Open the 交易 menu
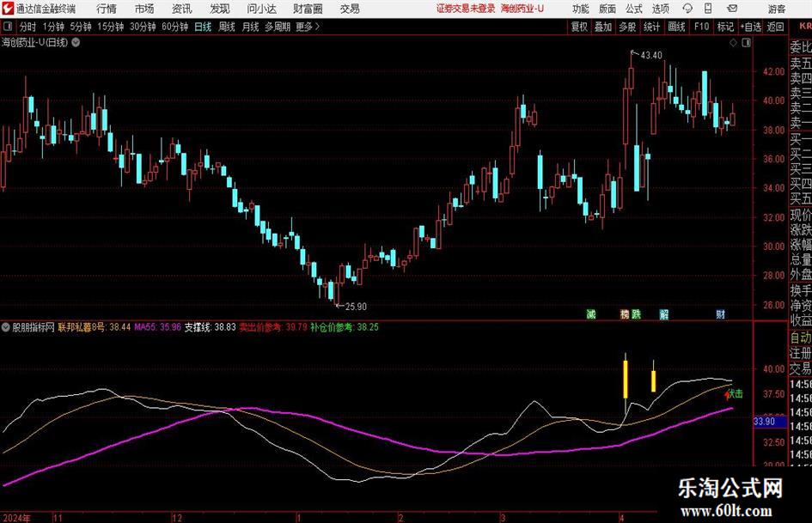812x523 pixels. (350, 9)
